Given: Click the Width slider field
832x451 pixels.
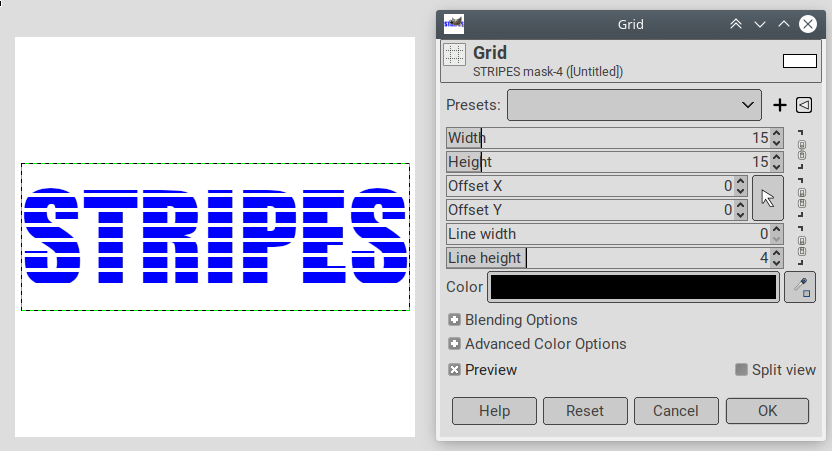Looking at the screenshot, I should 609,138.
